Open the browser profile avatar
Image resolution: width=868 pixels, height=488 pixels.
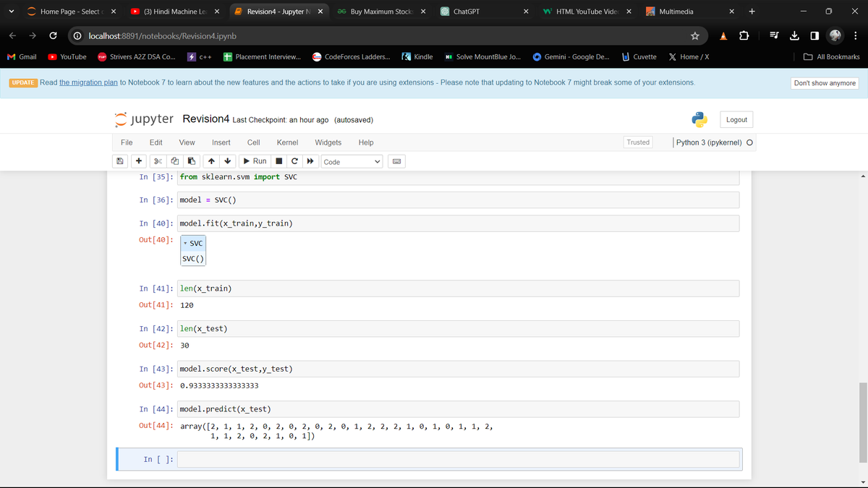(836, 35)
